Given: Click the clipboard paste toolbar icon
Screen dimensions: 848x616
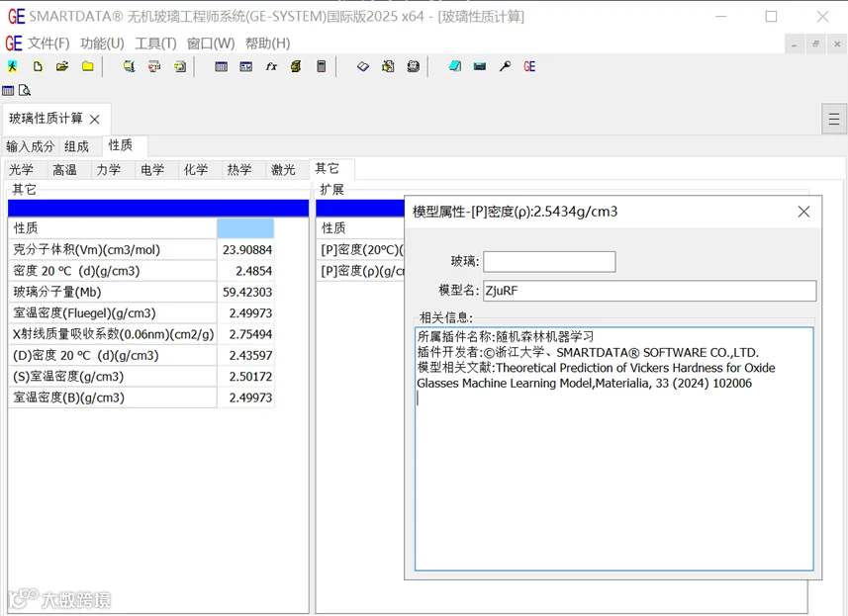Looking at the screenshot, I should click(x=388, y=66).
